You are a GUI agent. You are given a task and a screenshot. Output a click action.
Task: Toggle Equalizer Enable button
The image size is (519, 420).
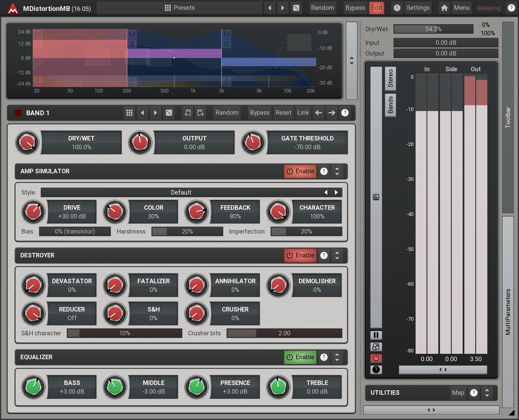tap(300, 357)
